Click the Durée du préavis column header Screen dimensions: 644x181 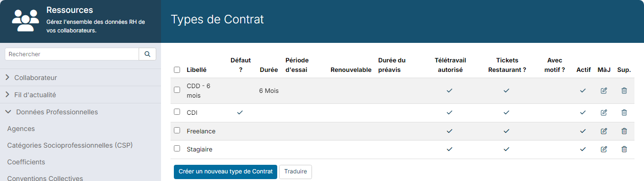click(x=392, y=65)
